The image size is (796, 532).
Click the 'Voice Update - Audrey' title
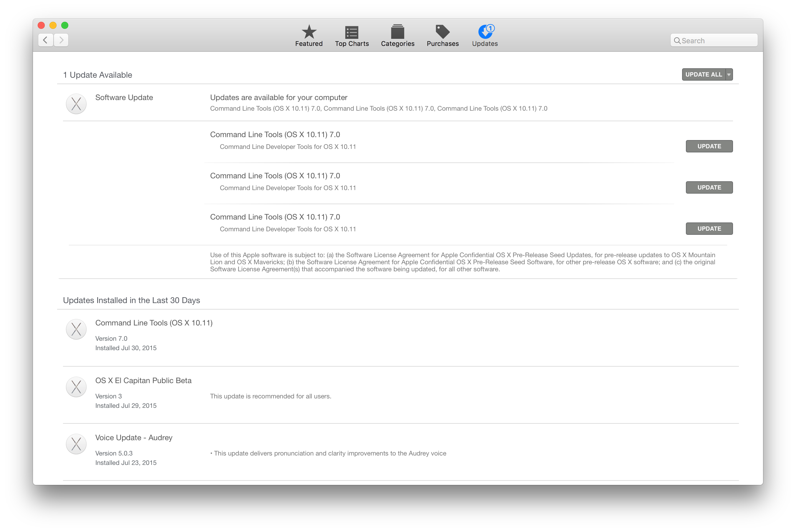(x=134, y=438)
